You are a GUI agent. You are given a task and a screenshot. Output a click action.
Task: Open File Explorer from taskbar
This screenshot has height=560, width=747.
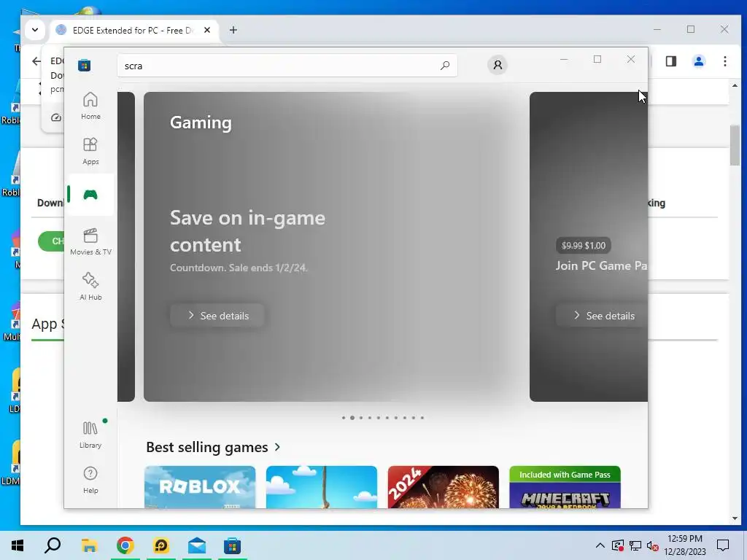pyautogui.click(x=89, y=545)
